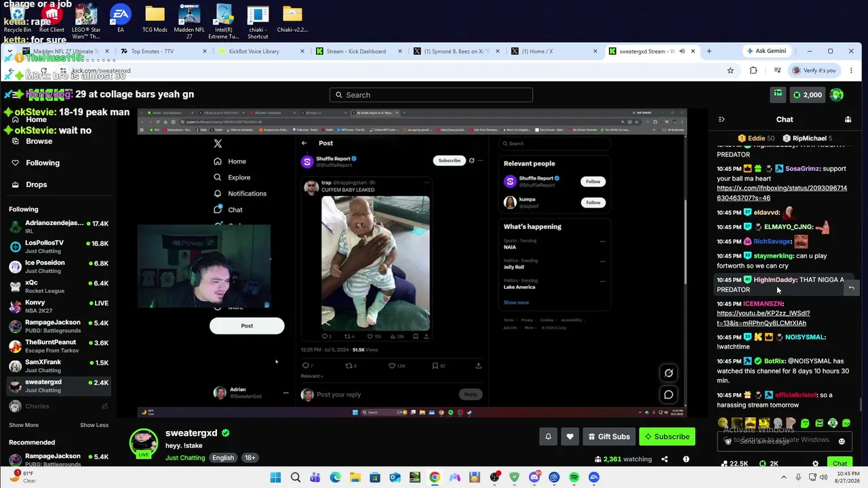868x488 pixels.
Task: Bookmark the kick.com page with the star
Action: tap(730, 70)
